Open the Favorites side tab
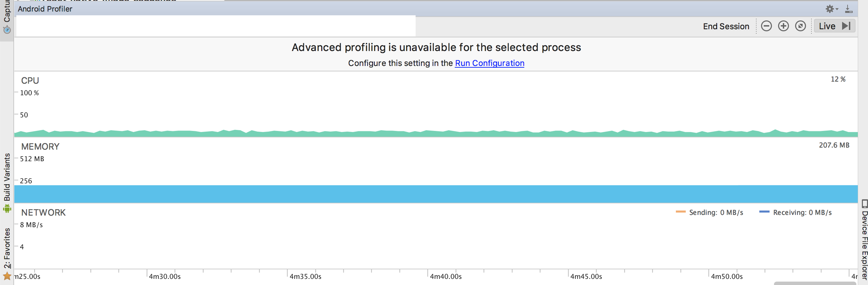 (7, 248)
